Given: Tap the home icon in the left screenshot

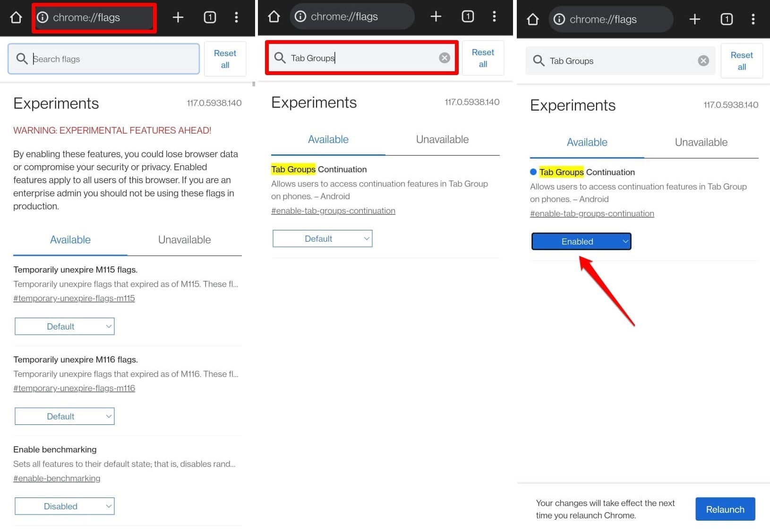Looking at the screenshot, I should point(16,17).
